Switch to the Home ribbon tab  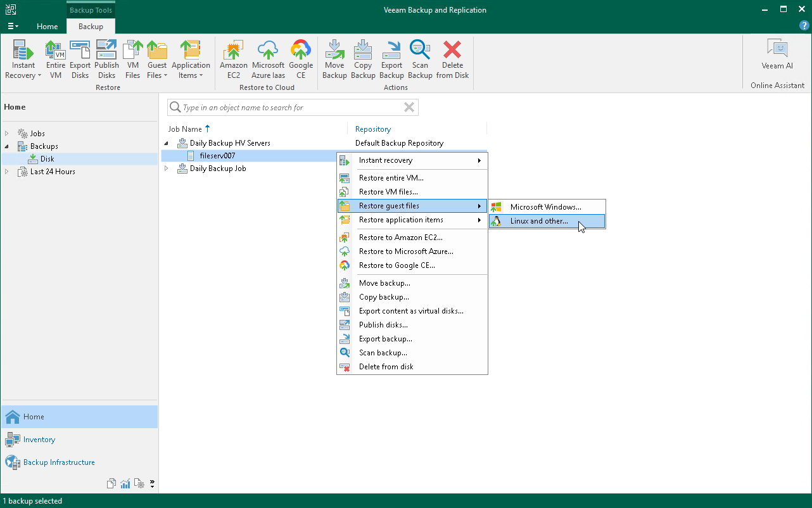pyautogui.click(x=48, y=27)
